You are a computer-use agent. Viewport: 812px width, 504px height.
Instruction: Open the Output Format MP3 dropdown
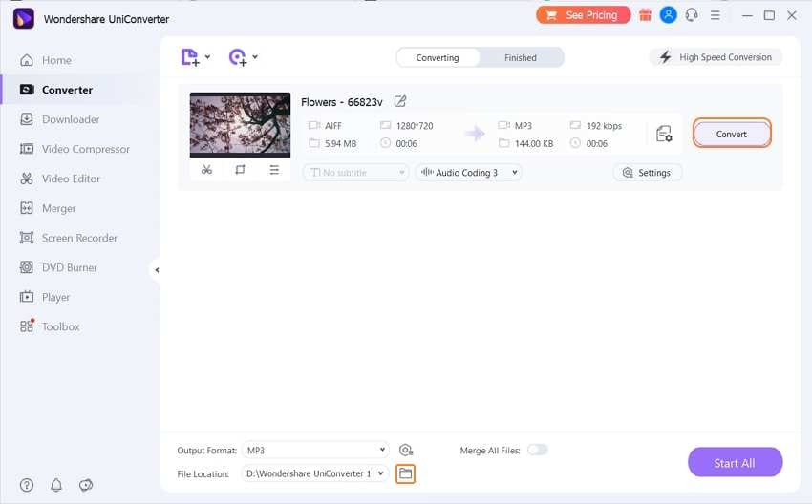[x=315, y=451]
